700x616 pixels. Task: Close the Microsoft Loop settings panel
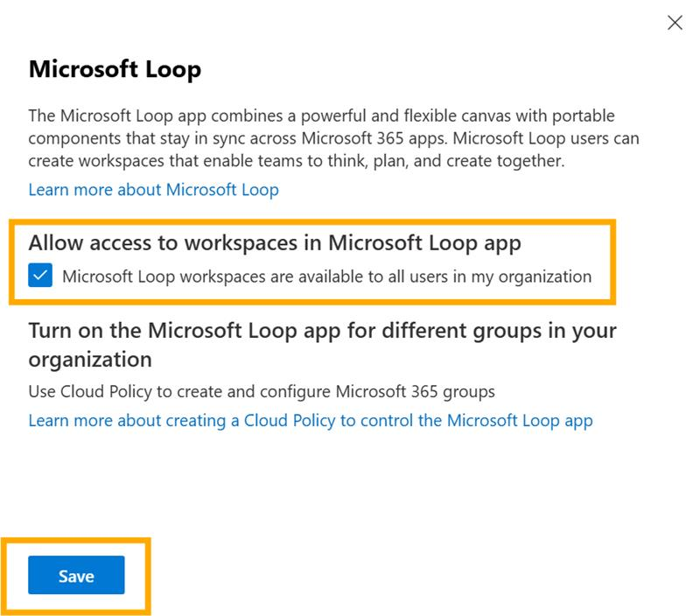click(x=675, y=24)
